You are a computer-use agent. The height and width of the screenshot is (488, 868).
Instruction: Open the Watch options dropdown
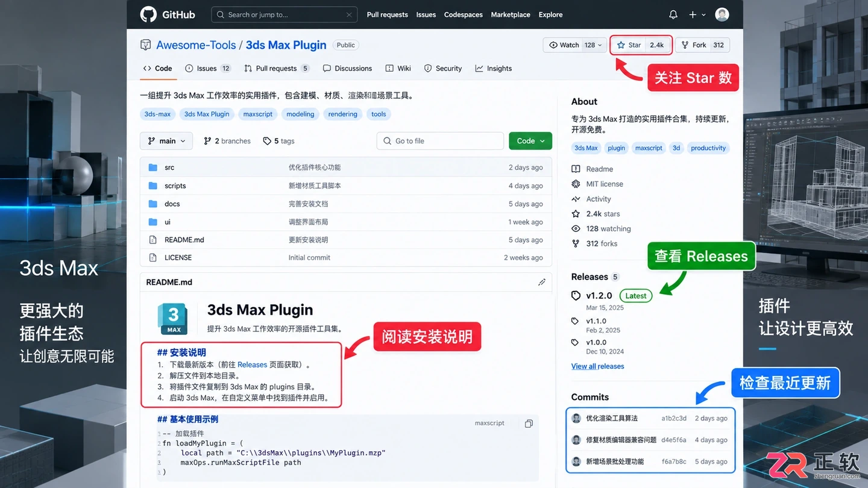(x=575, y=45)
